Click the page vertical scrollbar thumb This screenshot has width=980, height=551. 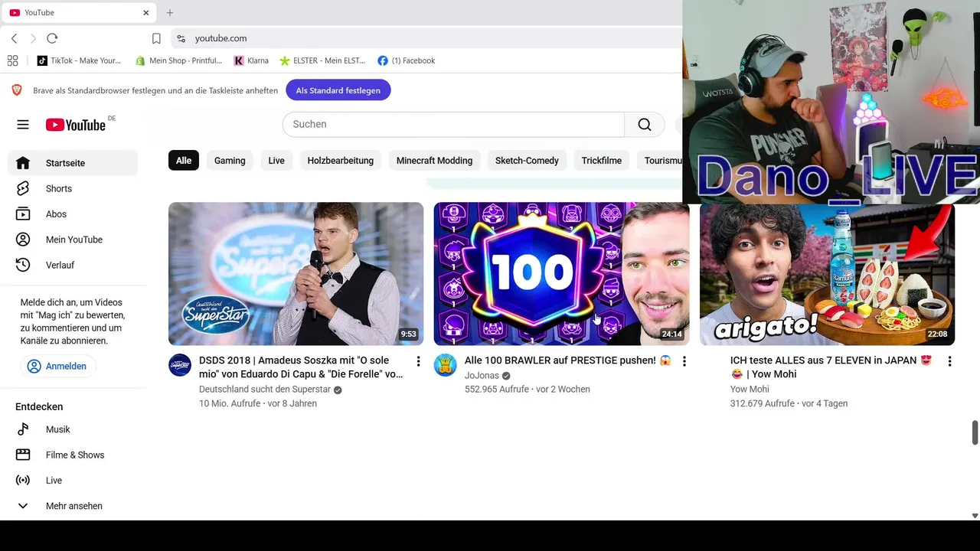coord(975,432)
